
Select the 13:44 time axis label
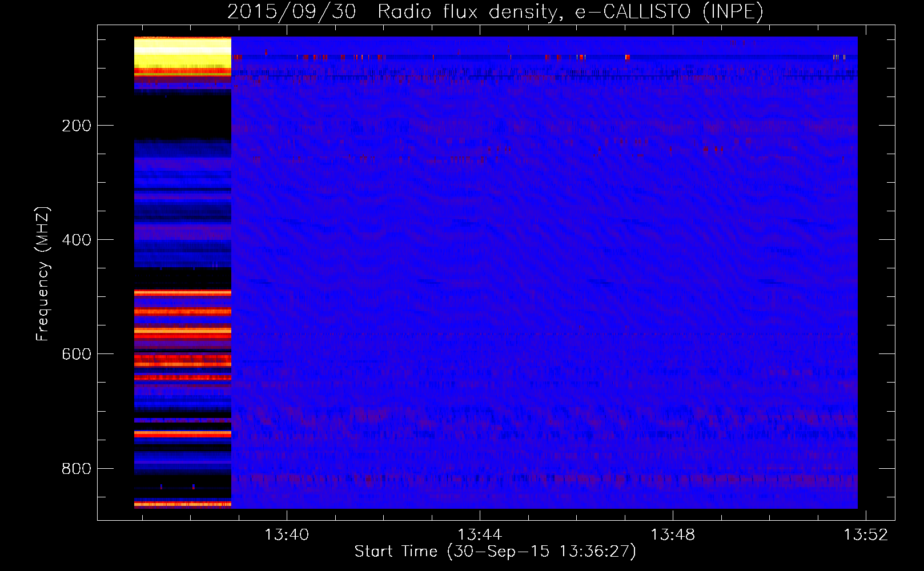[x=480, y=534]
